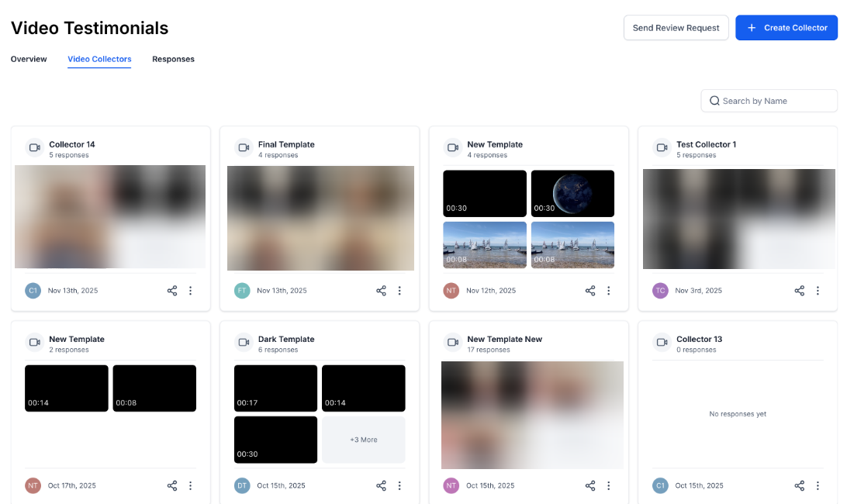This screenshot has width=847, height=504.
Task: Click the TC avatar on Test Collector 1
Action: 660,291
